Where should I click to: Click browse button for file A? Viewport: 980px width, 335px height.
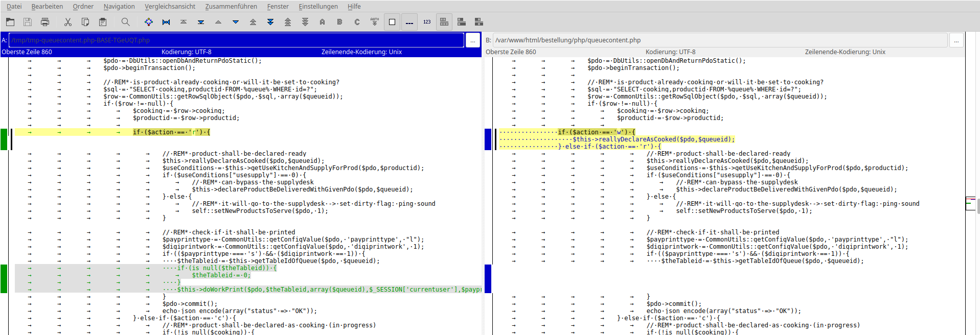472,40
